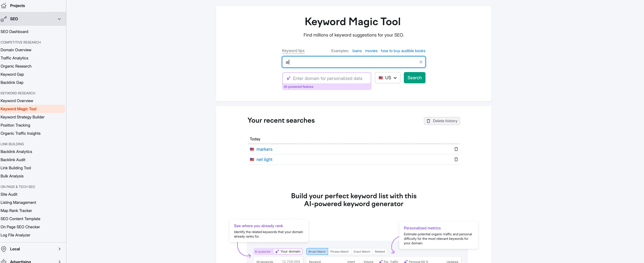Collapse the SEO section chevron

pos(59,19)
